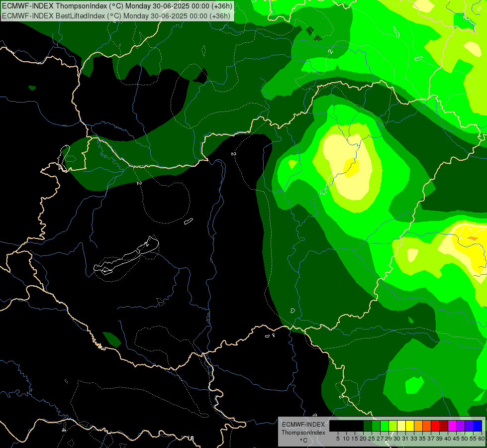Click the °C unit label in legend

pyautogui.click(x=304, y=440)
